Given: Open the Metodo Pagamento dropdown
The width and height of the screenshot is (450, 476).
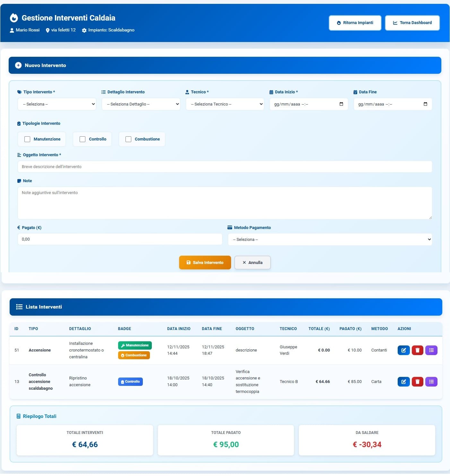Looking at the screenshot, I should coord(330,240).
